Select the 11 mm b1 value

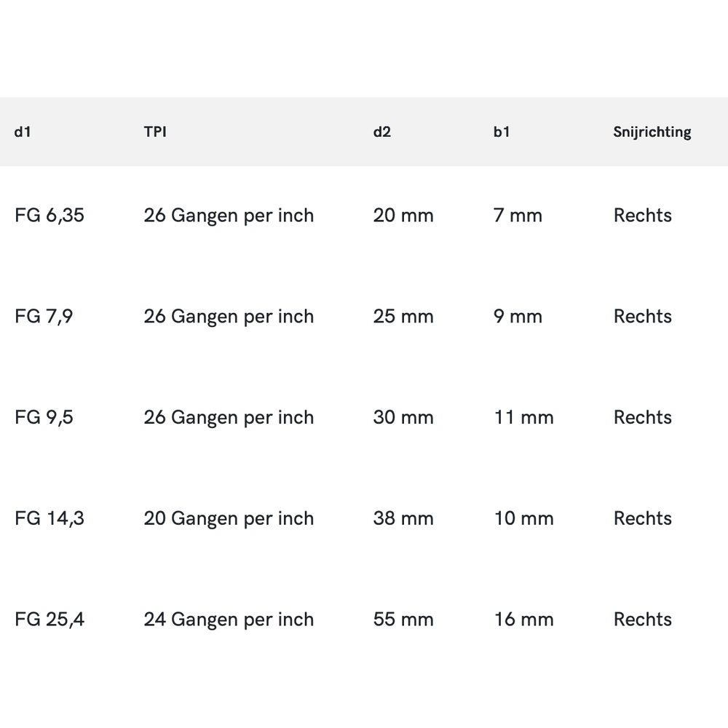coord(523,417)
